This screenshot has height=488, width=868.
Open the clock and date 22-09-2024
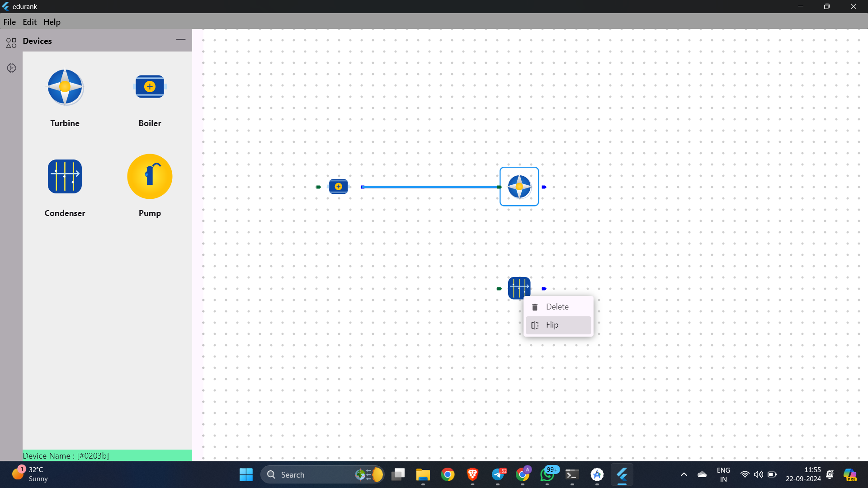(x=803, y=474)
